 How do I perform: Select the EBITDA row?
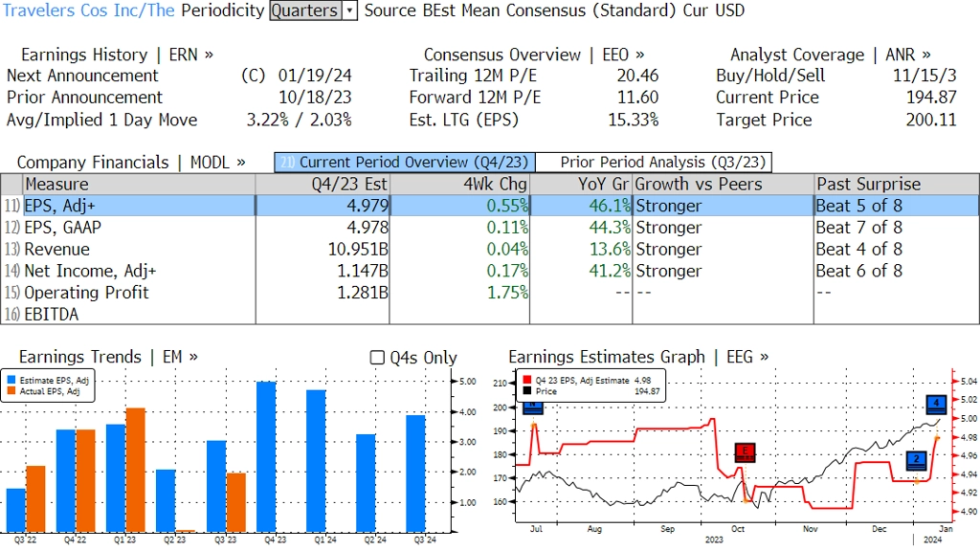[x=489, y=315]
